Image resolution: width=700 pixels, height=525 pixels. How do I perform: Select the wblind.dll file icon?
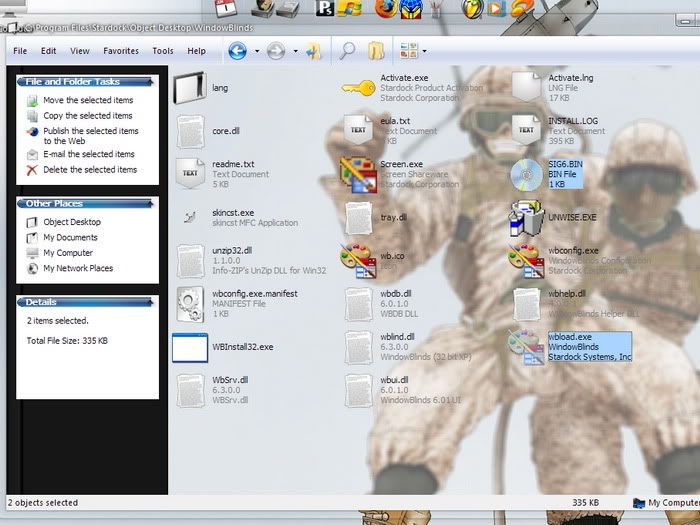point(358,347)
